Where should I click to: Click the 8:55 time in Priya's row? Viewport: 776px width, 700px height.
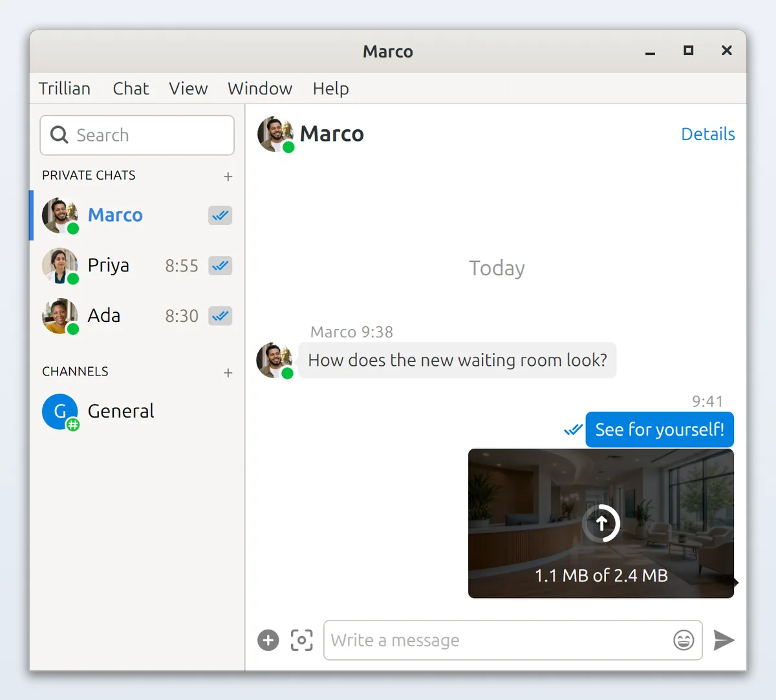click(x=182, y=266)
